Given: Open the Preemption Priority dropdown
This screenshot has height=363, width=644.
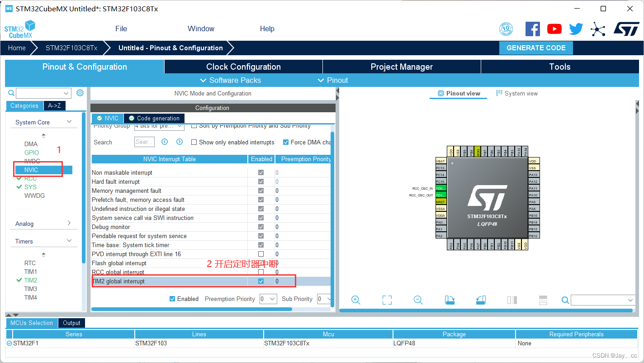Looking at the screenshot, I should (268, 299).
